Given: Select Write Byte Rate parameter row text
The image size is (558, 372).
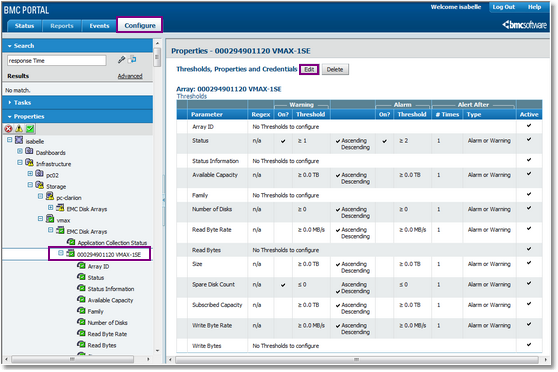Looking at the screenshot, I should point(212,325).
